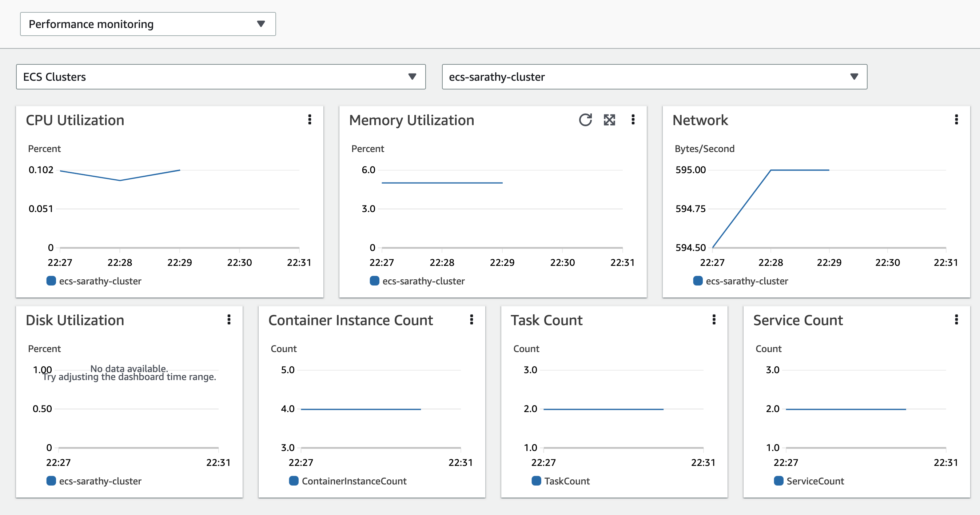Click the 595.00 value on Network axis
This screenshot has width=980, height=515.
pyautogui.click(x=690, y=169)
